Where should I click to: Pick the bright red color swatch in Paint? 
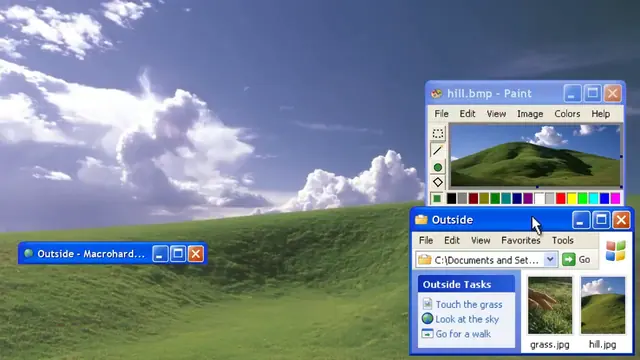pyautogui.click(x=561, y=198)
